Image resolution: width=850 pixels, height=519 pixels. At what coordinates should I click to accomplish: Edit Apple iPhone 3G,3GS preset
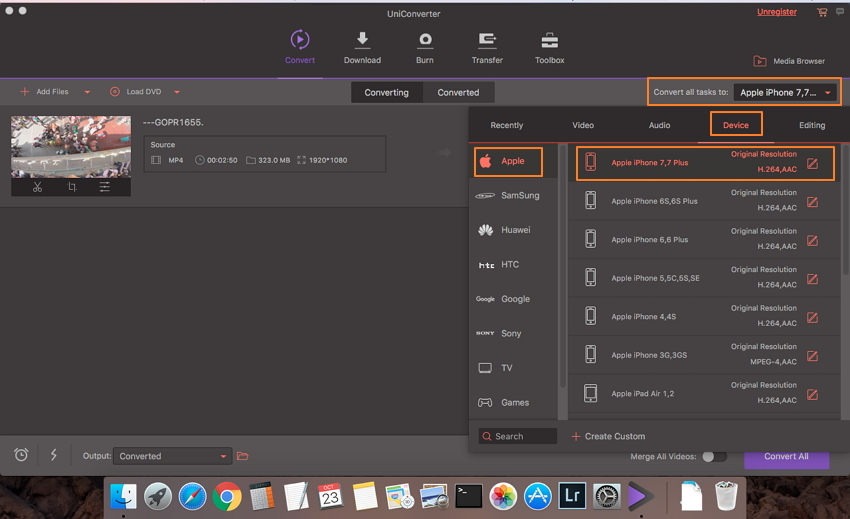tap(812, 356)
